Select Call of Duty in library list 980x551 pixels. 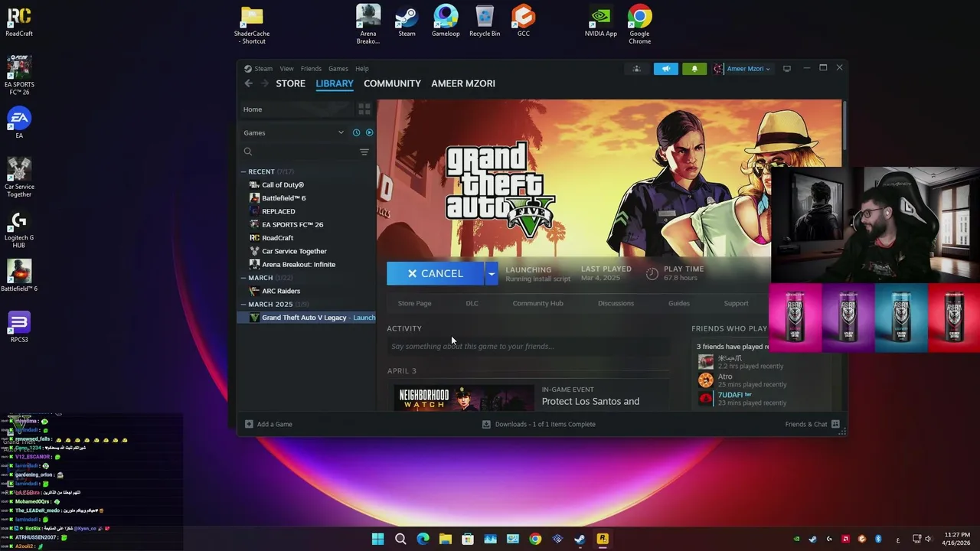(x=283, y=184)
